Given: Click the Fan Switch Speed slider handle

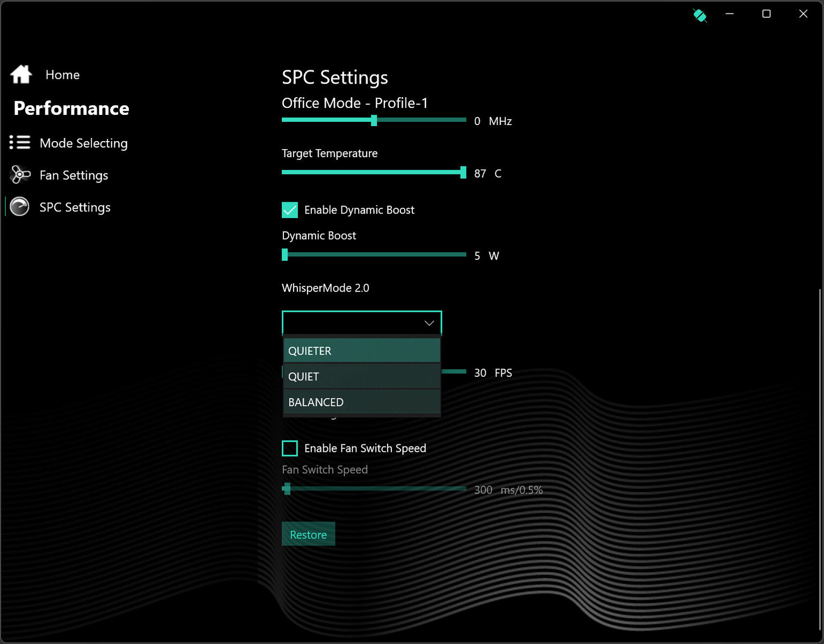Looking at the screenshot, I should (x=287, y=489).
